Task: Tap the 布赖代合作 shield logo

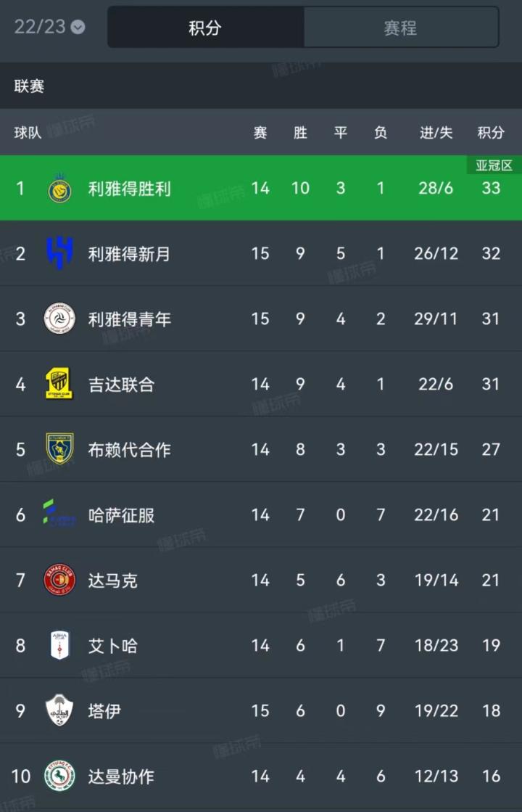Action: pyautogui.click(x=59, y=449)
